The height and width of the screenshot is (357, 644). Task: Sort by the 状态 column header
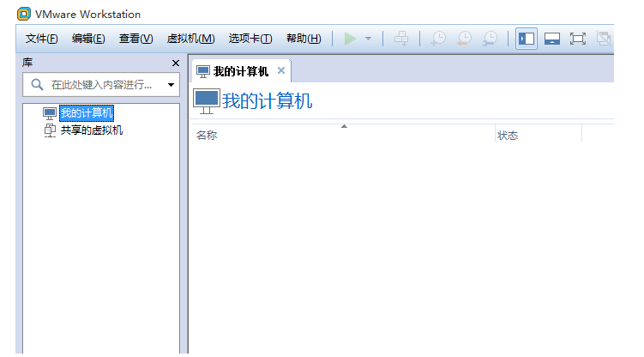539,135
